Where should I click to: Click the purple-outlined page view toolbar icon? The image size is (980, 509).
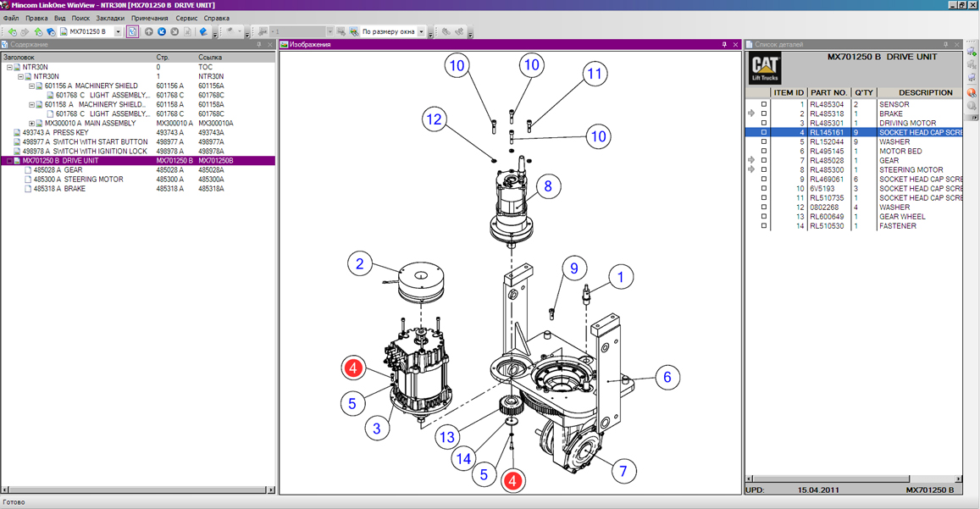click(132, 32)
